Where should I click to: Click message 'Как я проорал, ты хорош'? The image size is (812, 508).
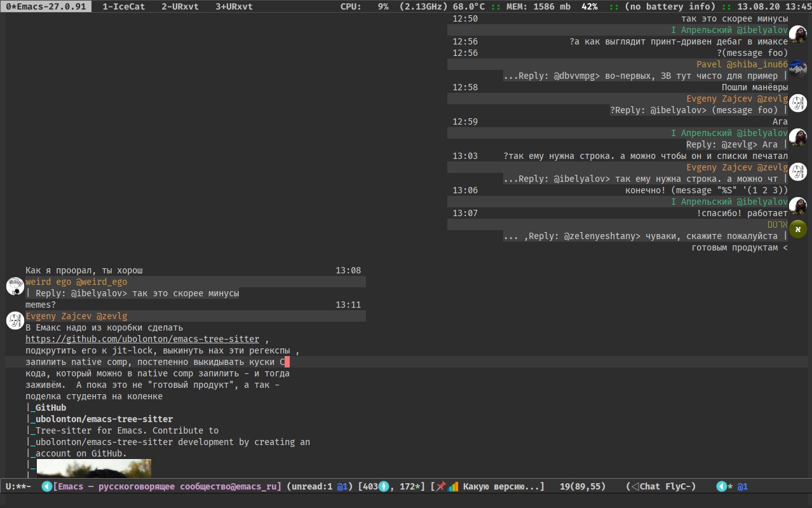(84, 270)
